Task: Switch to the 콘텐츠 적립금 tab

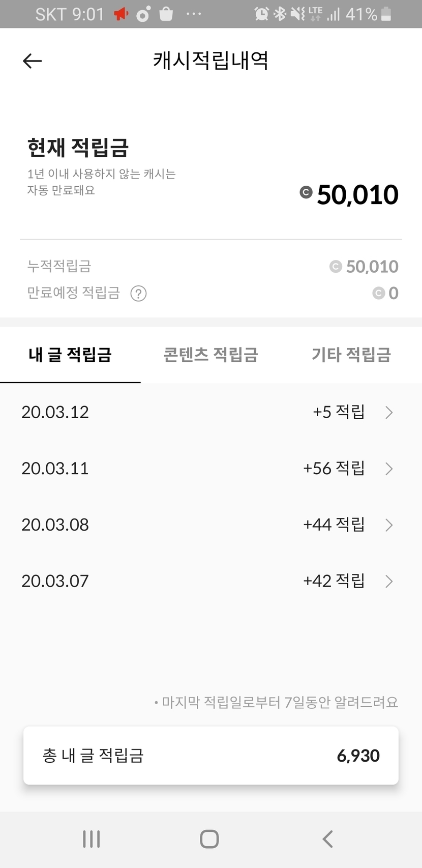Action: (x=210, y=355)
